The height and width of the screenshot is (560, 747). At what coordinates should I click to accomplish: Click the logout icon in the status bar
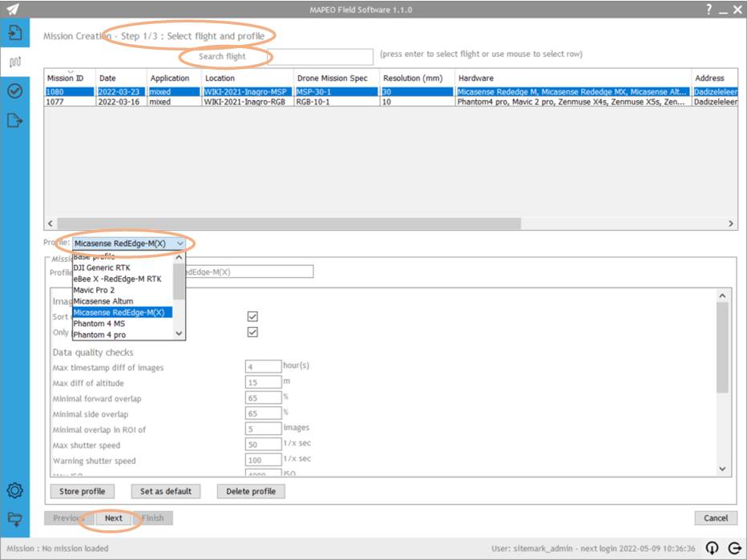click(735, 548)
